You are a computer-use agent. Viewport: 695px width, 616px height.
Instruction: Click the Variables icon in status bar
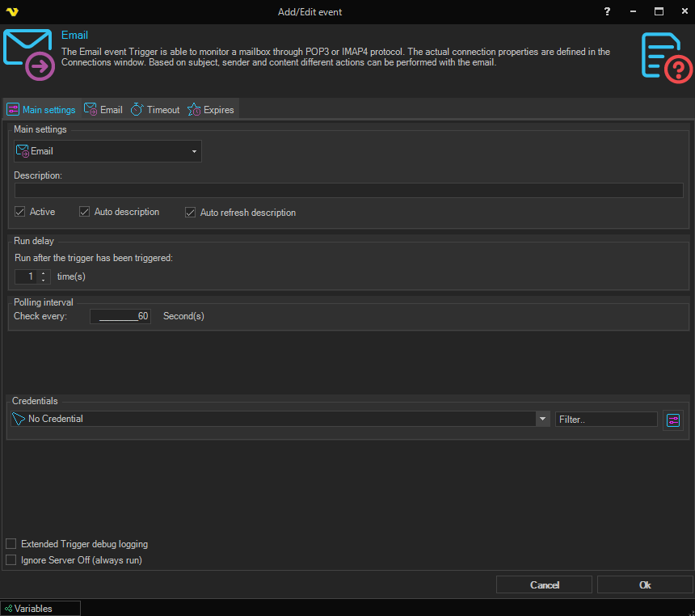[8, 609]
